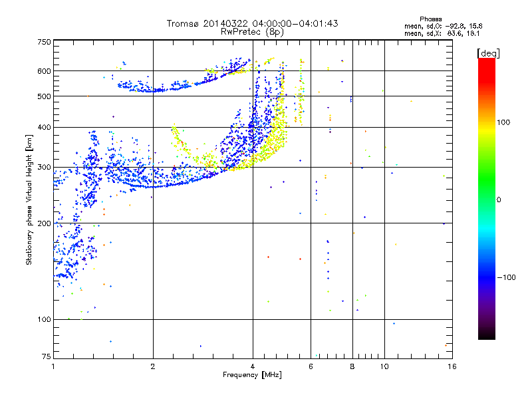
Task: Click the 'Stationary phase Virtual Height [km]' axis label
Action: point(29,199)
